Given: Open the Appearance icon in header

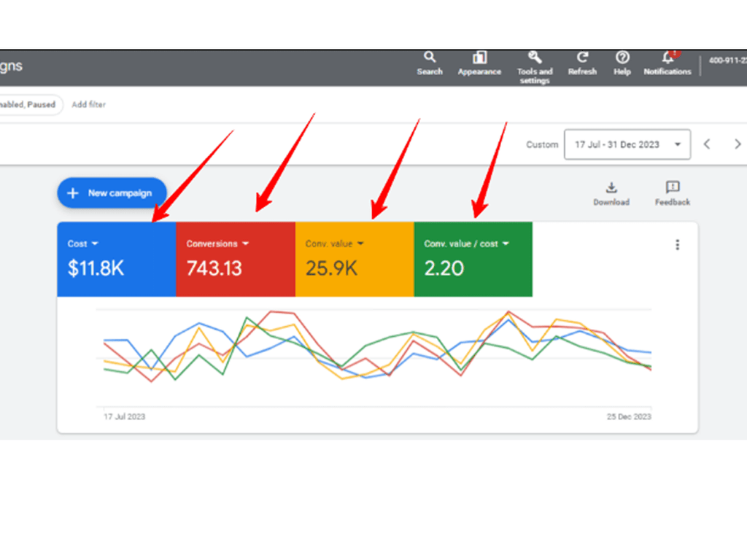Looking at the screenshot, I should click(x=479, y=58).
